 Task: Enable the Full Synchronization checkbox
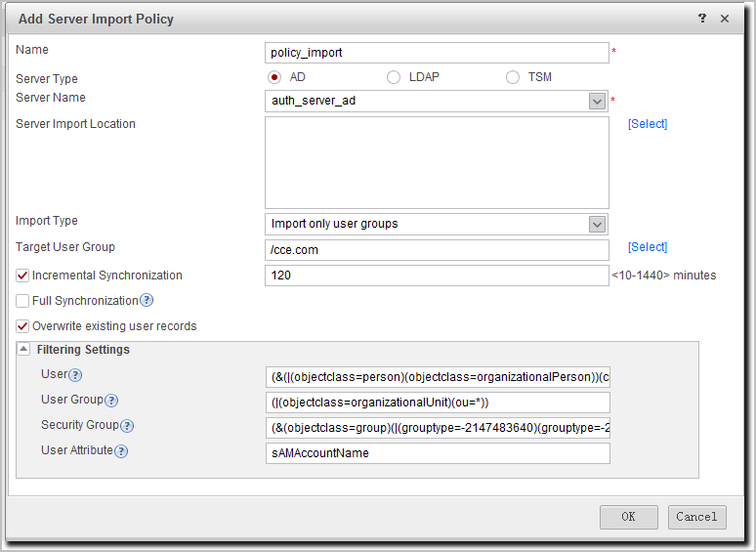[22, 301]
